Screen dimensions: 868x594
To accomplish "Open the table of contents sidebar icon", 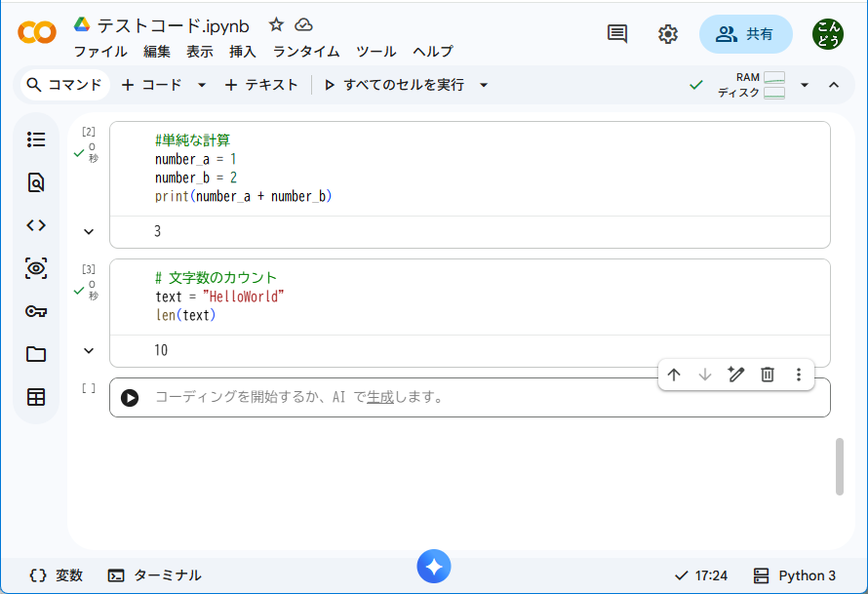I will tap(36, 139).
